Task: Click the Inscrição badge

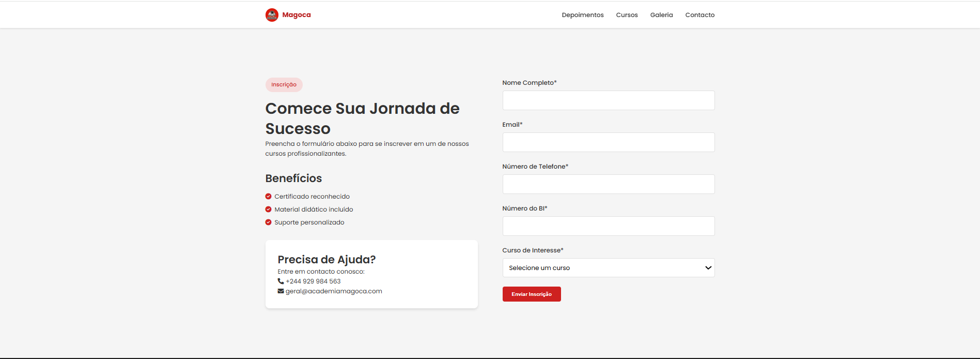Action: click(x=284, y=85)
